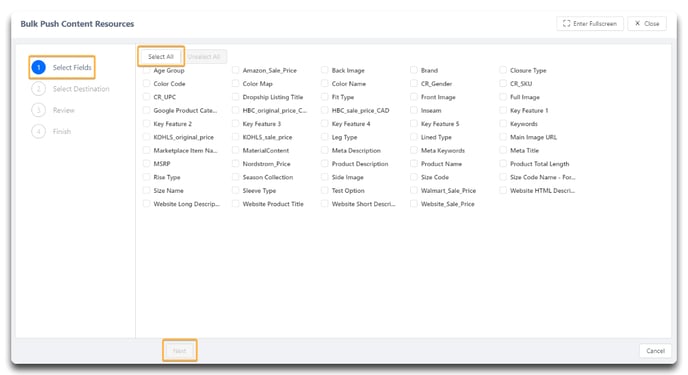Viewport: 688px width, 375px height.
Task: Select the Leg Type checkbox
Action: (325, 137)
